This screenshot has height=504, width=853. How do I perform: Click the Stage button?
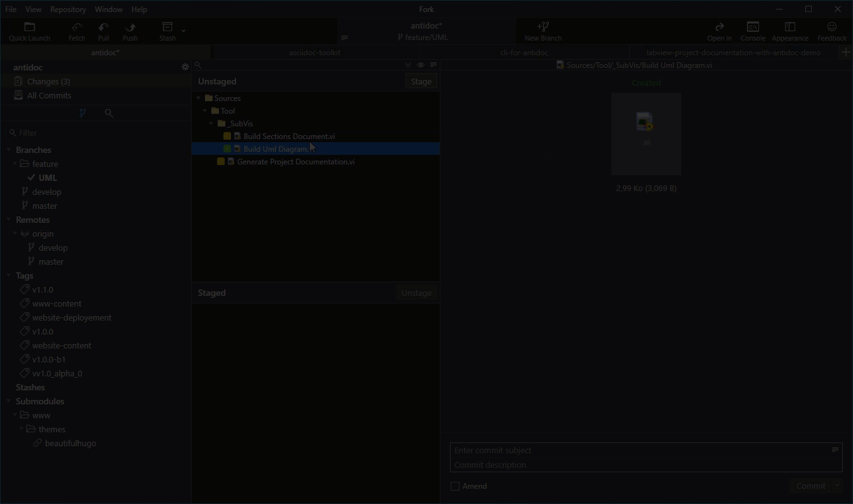coord(421,81)
